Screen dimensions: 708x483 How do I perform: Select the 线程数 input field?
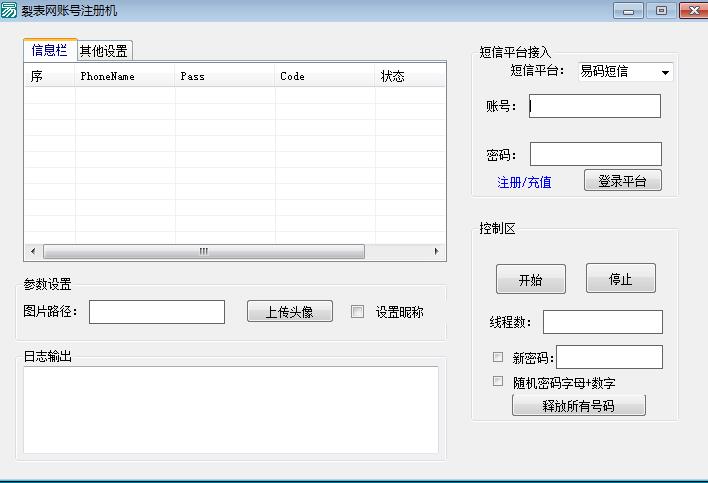click(x=602, y=322)
